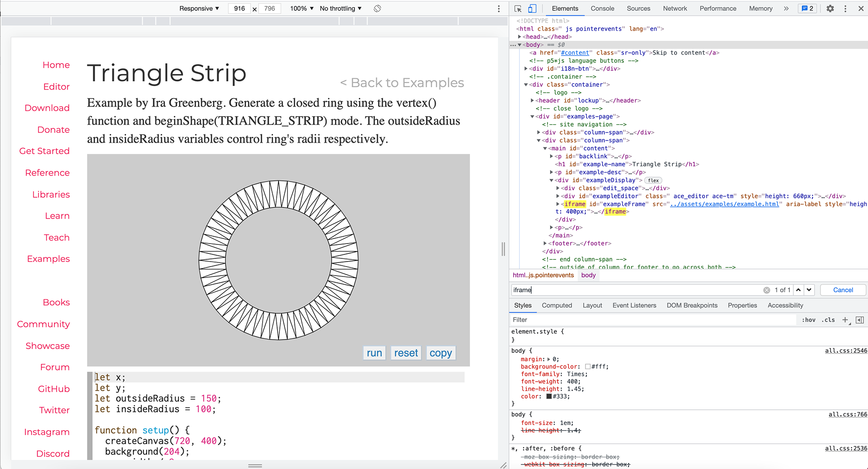The height and width of the screenshot is (469, 868).
Task: Open the Properties tab
Action: 742,305
